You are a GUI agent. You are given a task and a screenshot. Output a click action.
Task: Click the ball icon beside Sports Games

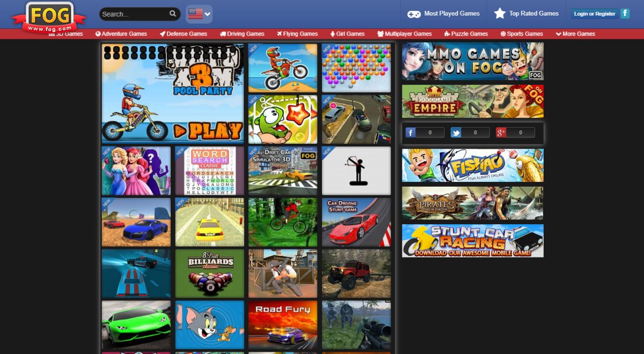(x=504, y=34)
